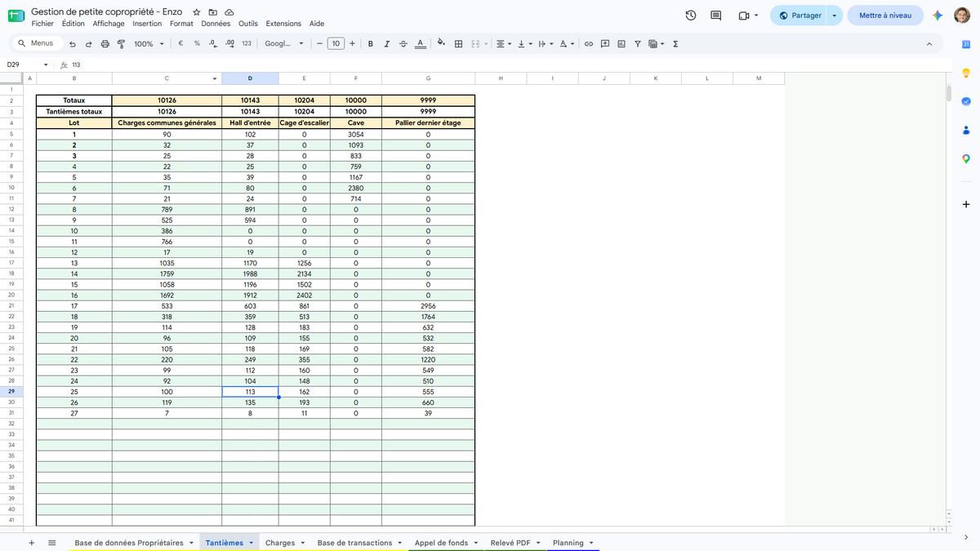Add a new sheet with plus
The width and height of the screenshot is (980, 551).
pyautogui.click(x=32, y=543)
